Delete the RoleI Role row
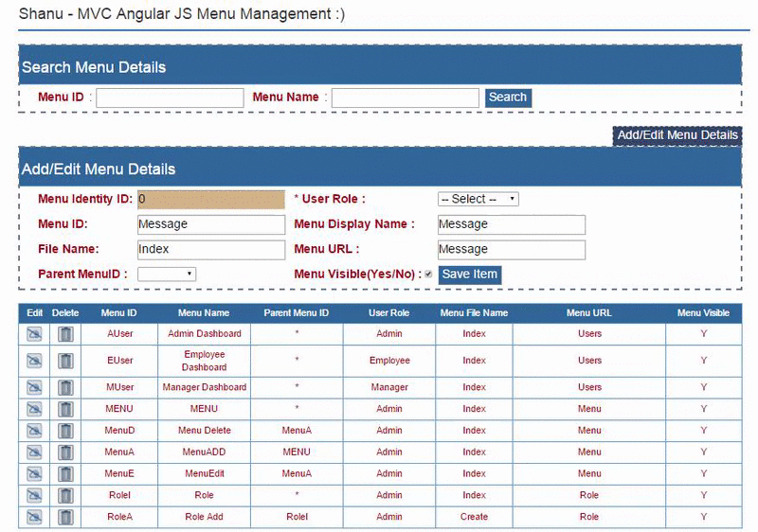The image size is (758, 532). click(65, 495)
